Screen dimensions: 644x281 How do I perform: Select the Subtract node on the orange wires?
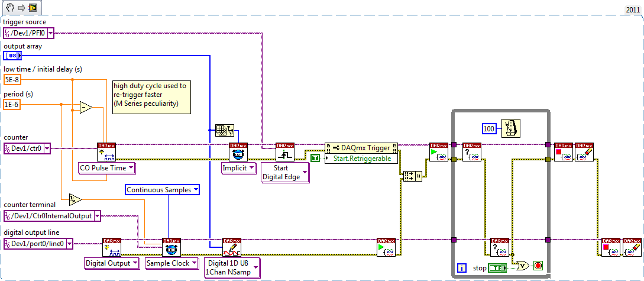pos(86,107)
